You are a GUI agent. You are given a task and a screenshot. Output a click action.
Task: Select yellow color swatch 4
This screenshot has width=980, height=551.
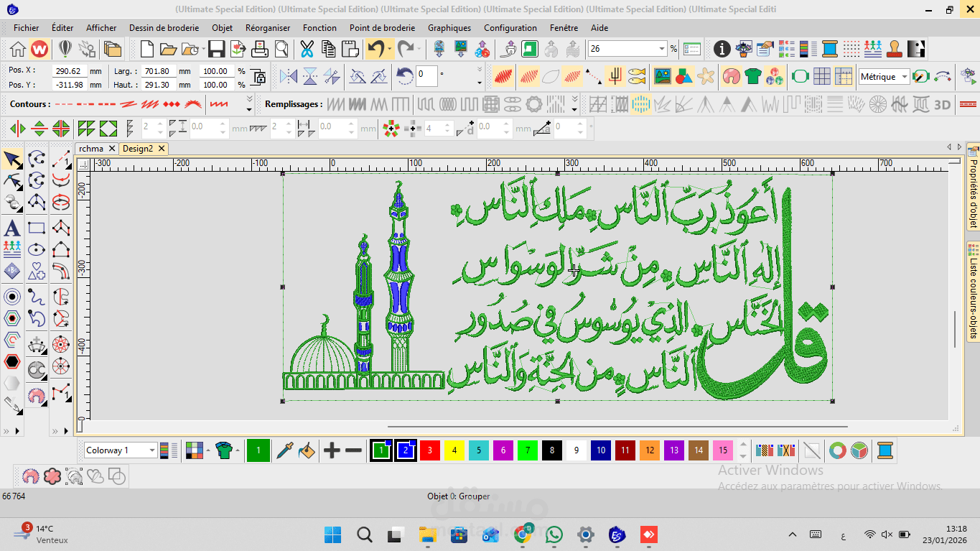[x=454, y=450]
